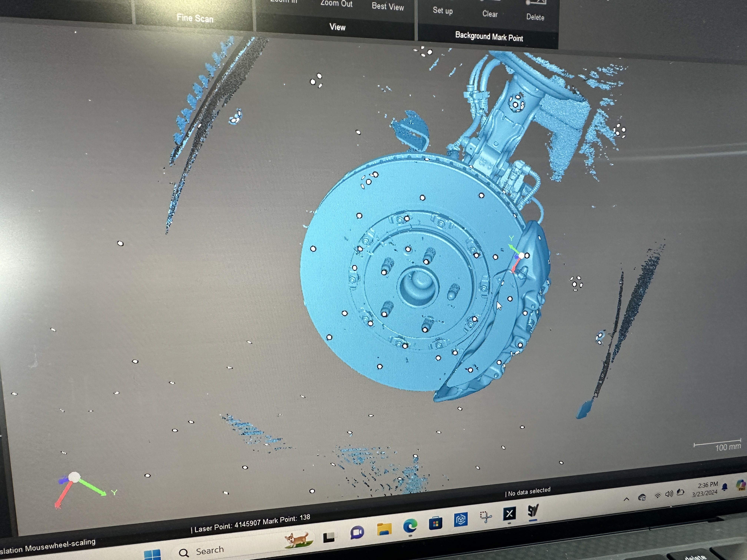Select the Fine Scan ribbon group
747x560 pixels.
195,18
